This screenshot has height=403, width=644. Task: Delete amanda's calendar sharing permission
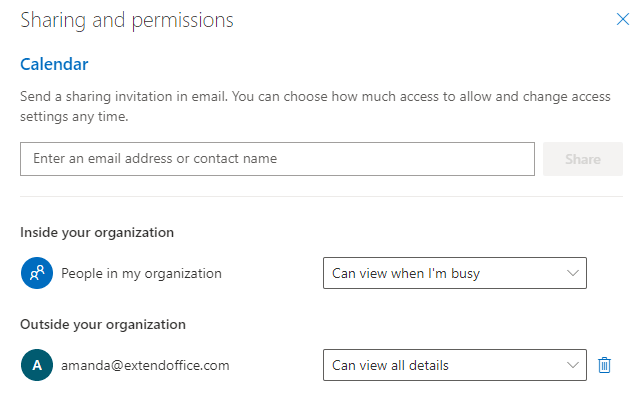[x=604, y=365]
